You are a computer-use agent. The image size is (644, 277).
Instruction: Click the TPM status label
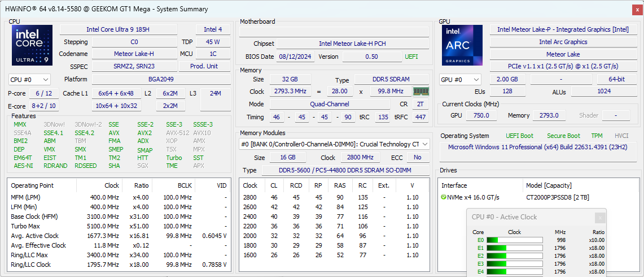coord(597,136)
